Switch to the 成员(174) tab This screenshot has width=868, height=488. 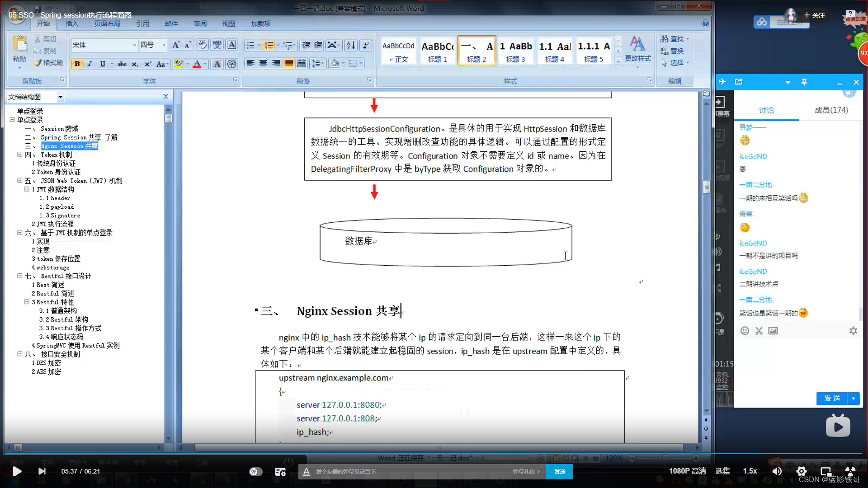831,110
